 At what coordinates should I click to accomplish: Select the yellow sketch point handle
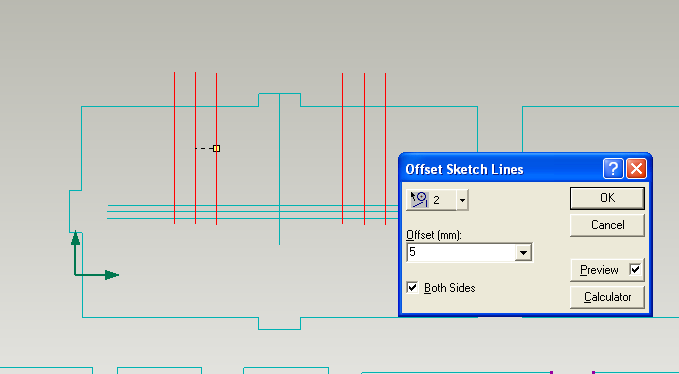click(217, 148)
